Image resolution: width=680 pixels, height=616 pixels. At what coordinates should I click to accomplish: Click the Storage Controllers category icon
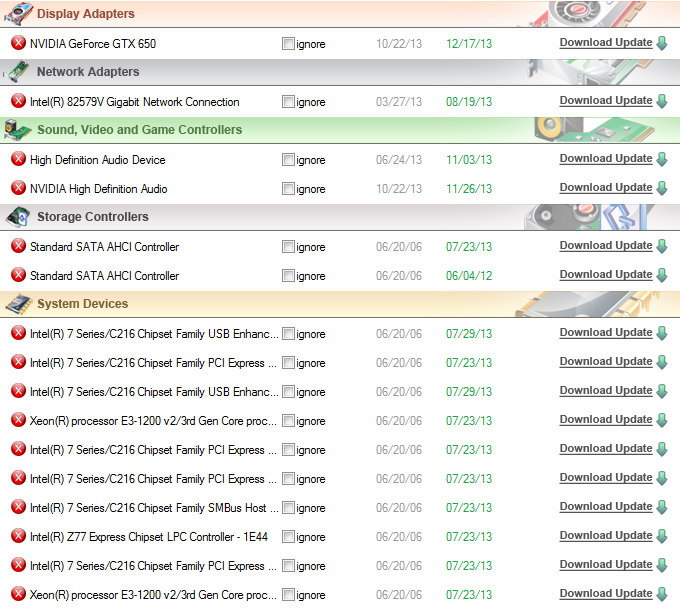click(17, 216)
